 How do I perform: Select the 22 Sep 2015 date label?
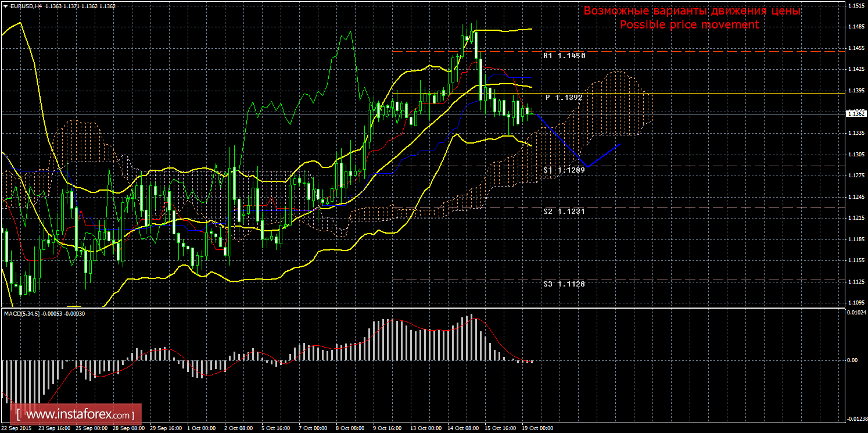tap(17, 428)
